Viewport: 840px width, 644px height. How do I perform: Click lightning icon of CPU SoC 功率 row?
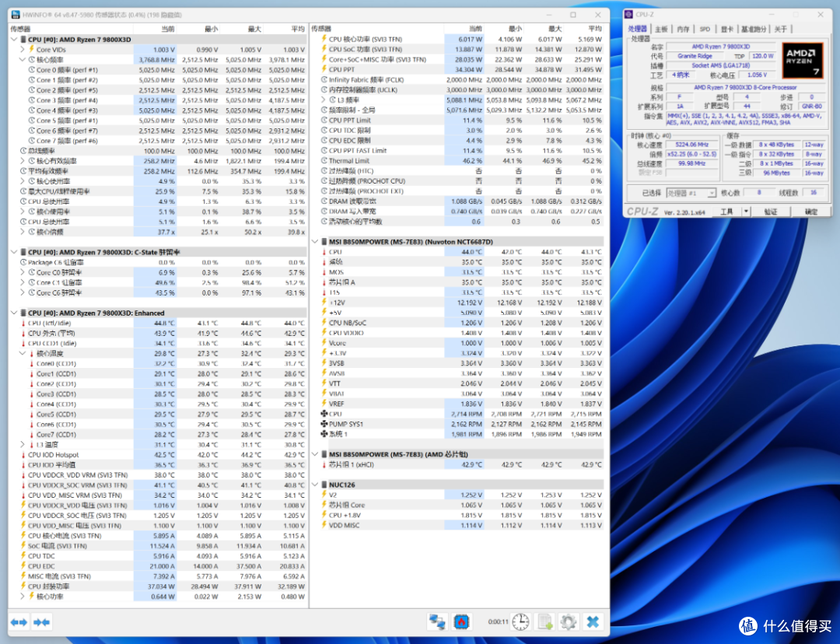tap(324, 49)
